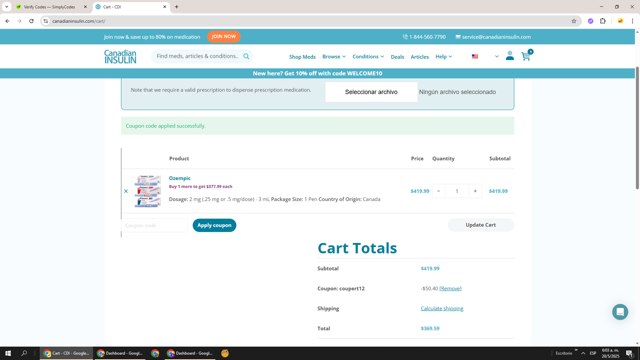This screenshot has height=360, width=640.
Task: Select the US flag country icon
Action: 475,56
